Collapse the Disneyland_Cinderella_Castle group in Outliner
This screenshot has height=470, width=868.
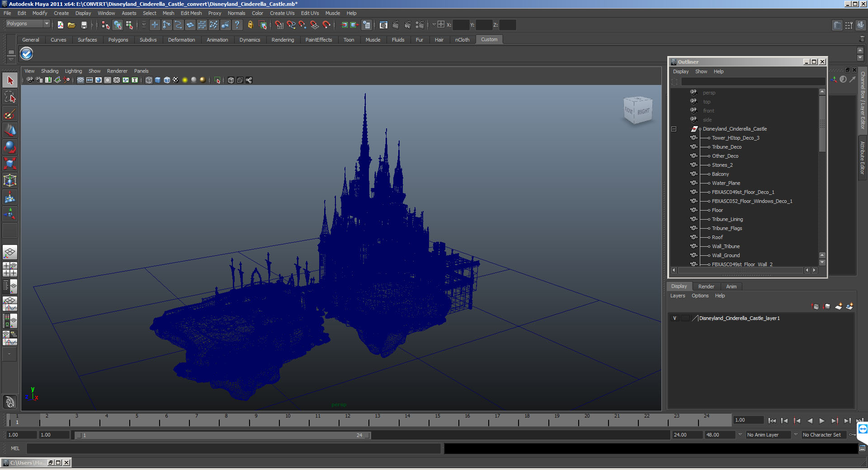pyautogui.click(x=674, y=129)
